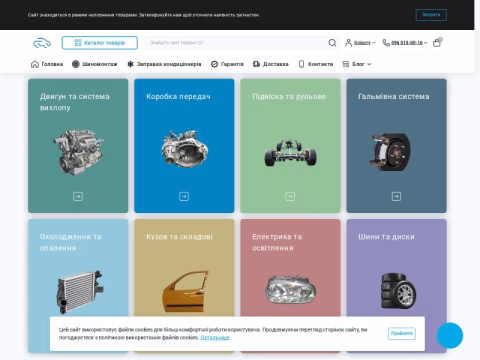
Task: Open the orange car door image
Action: point(186,291)
